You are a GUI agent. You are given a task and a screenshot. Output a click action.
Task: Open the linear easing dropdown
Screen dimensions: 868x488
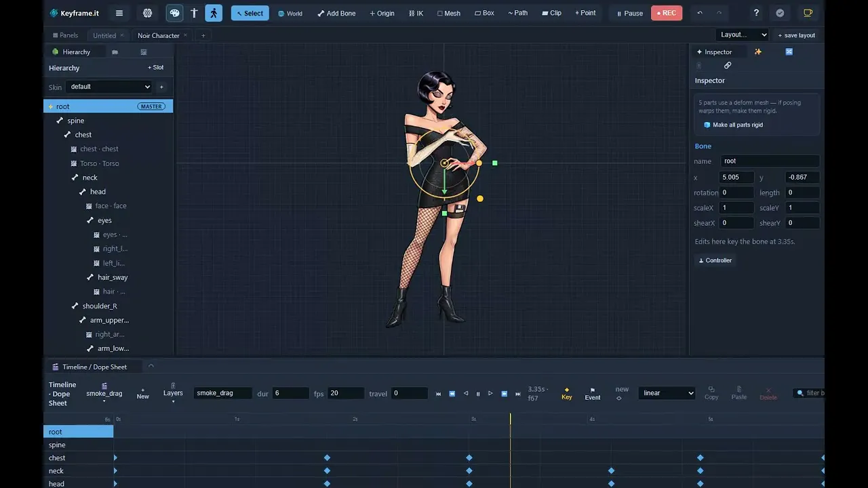coord(667,393)
